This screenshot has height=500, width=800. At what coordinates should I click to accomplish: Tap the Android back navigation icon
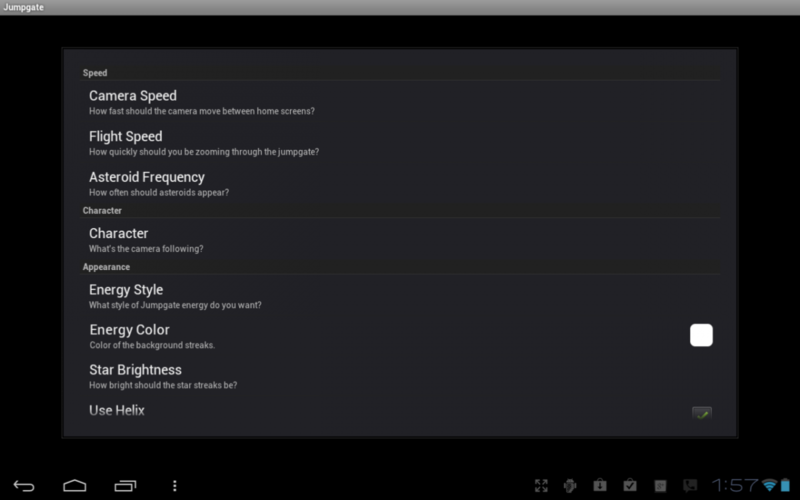24,486
